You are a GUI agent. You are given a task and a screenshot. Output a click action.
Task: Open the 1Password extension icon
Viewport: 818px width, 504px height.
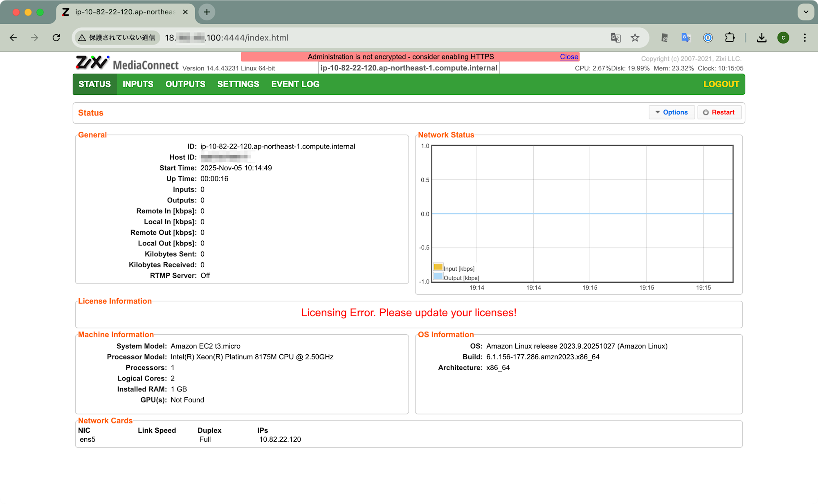(708, 38)
